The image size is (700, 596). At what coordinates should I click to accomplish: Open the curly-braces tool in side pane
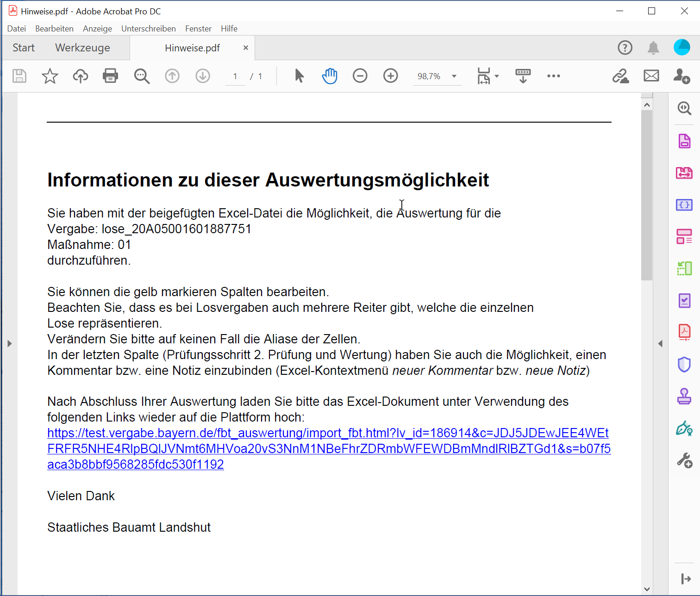684,205
